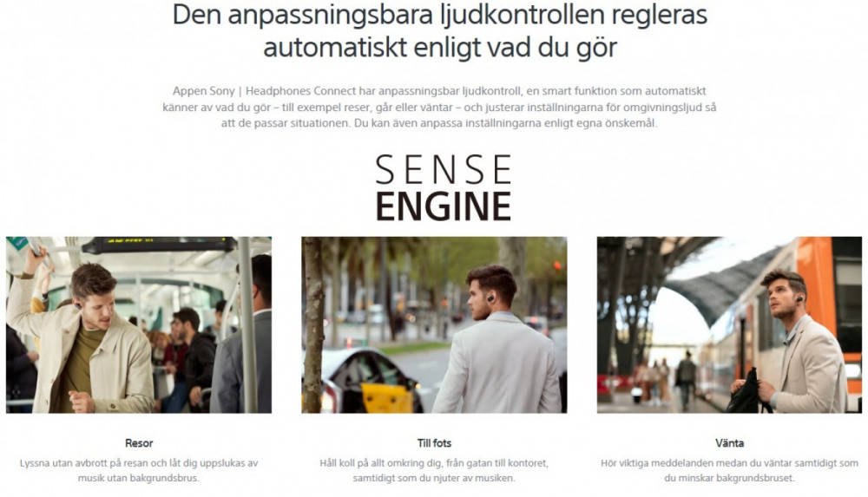This screenshot has width=868, height=497.
Task: Open the train station Vänta photo
Action: [729, 325]
